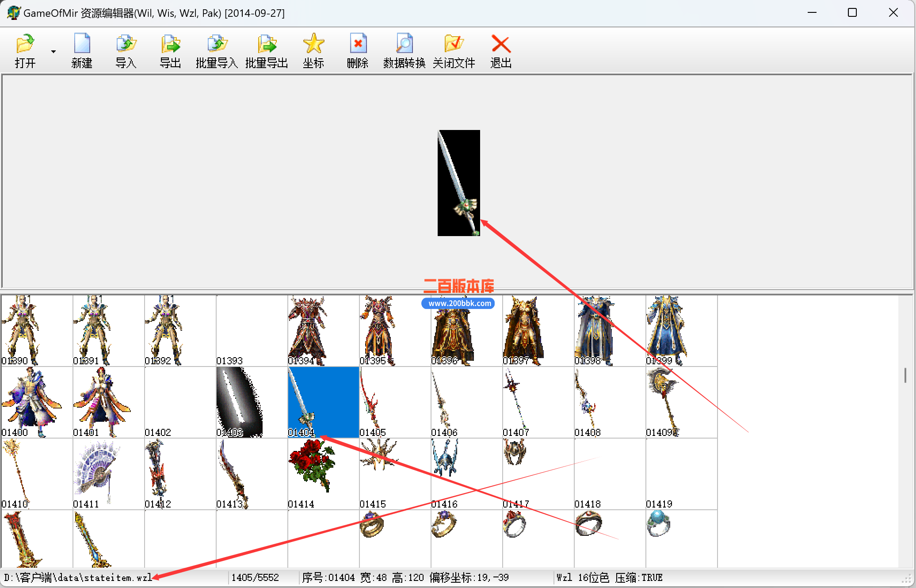The image size is (916, 588).
Task: Select thumbnail 01403 grayscale blade
Action: (x=252, y=402)
